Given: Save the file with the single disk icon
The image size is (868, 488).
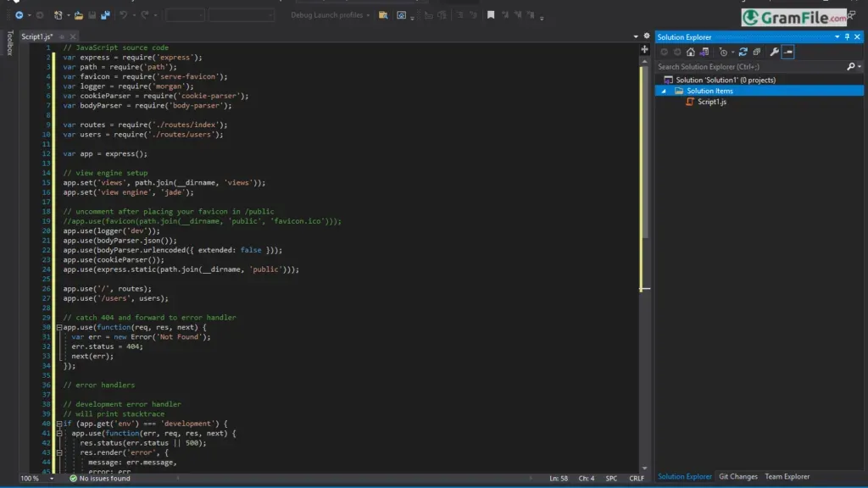Looking at the screenshot, I should point(92,15).
